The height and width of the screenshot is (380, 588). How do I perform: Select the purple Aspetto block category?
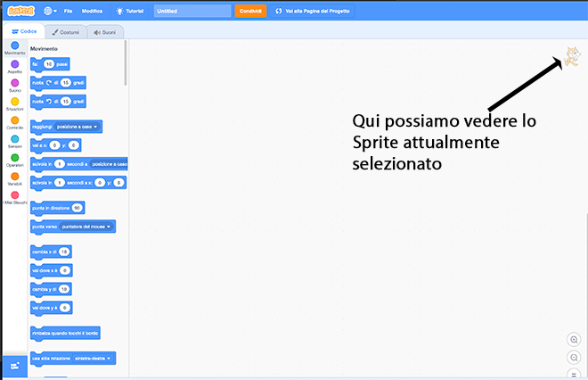coord(14,66)
